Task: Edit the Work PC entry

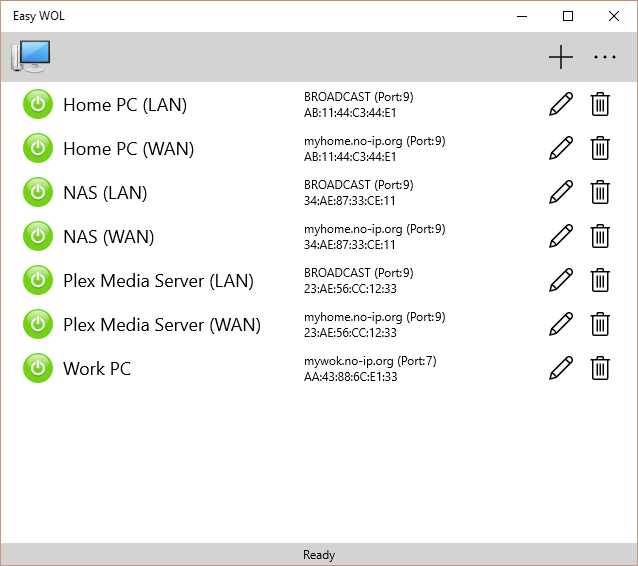Action: [561, 369]
